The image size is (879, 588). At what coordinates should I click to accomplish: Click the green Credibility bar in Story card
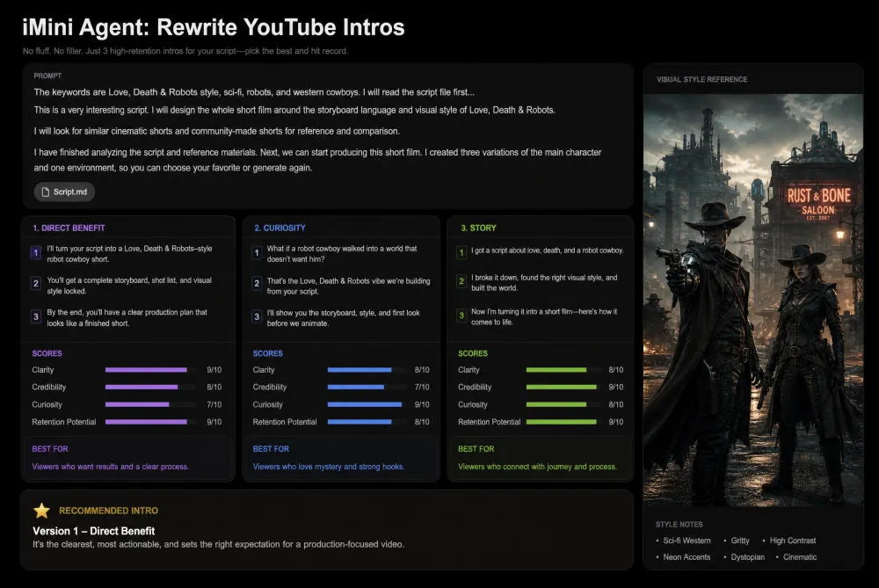[563, 387]
